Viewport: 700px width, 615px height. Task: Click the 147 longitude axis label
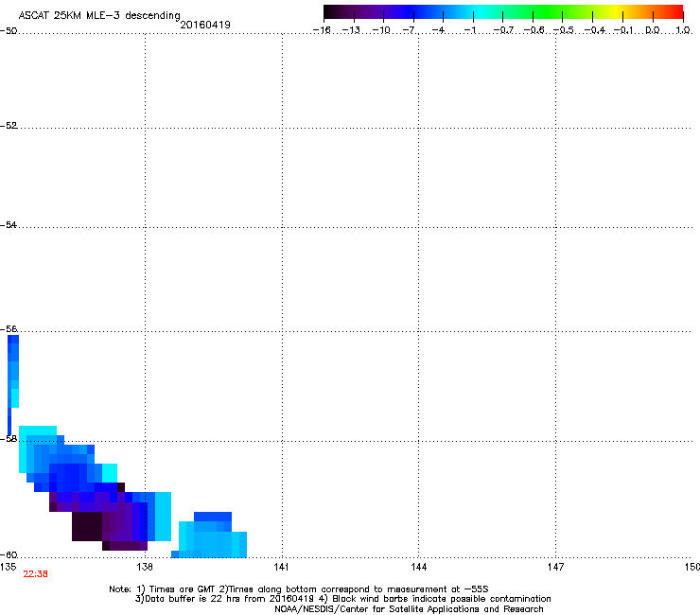[556, 567]
